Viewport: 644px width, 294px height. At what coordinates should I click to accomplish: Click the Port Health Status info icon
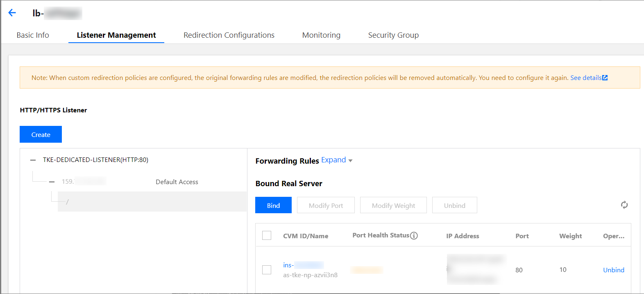click(x=414, y=235)
